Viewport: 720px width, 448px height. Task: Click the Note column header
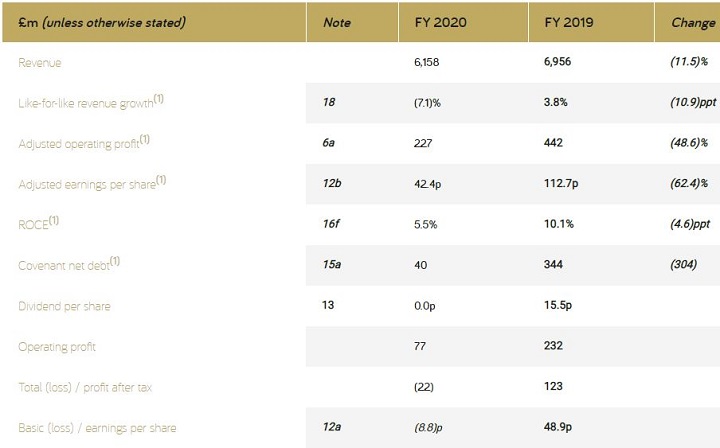click(x=337, y=22)
